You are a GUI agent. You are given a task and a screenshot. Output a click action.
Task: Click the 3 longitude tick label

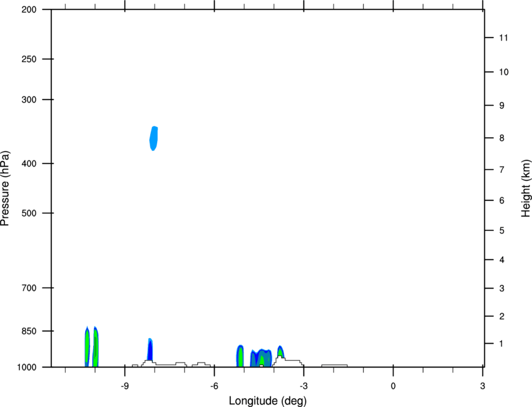coord(483,386)
